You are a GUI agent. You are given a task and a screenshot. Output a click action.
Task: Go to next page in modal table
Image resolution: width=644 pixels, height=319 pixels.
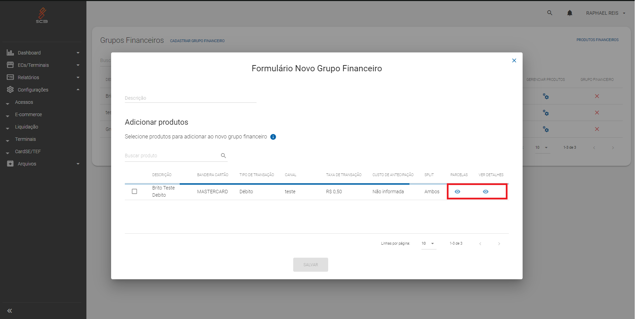(x=499, y=244)
